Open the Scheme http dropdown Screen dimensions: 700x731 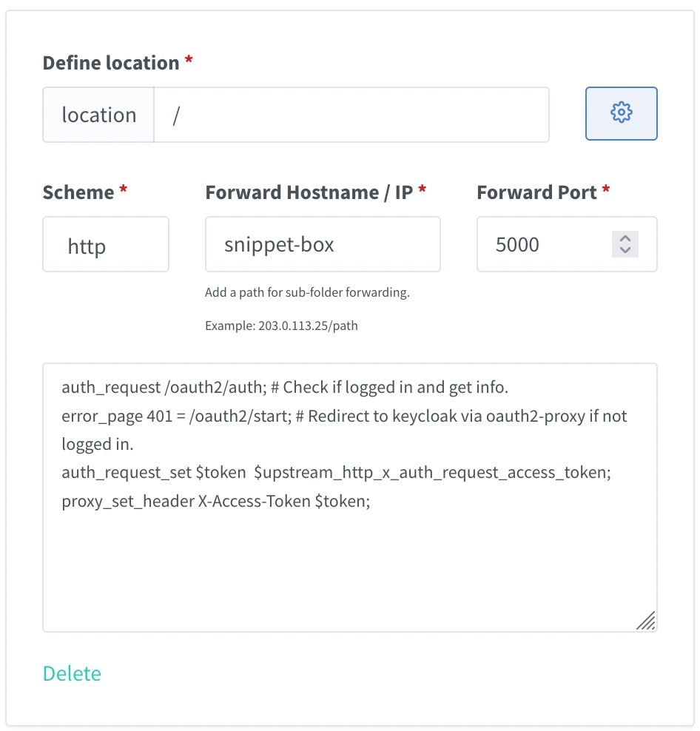(x=106, y=244)
